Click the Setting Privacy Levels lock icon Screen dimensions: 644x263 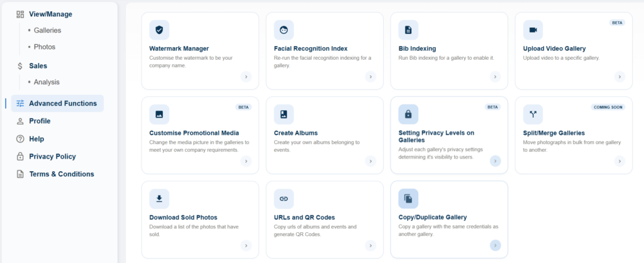tap(408, 115)
